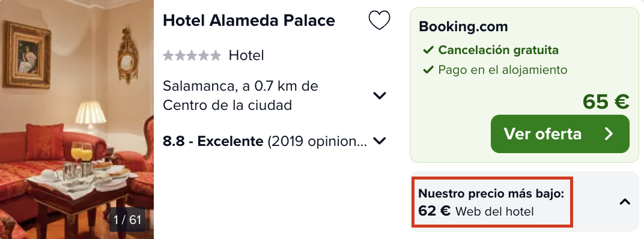Expand the 8.8 Excelente reviews chevron
Screen dimensions: 644x239
pyautogui.click(x=379, y=141)
